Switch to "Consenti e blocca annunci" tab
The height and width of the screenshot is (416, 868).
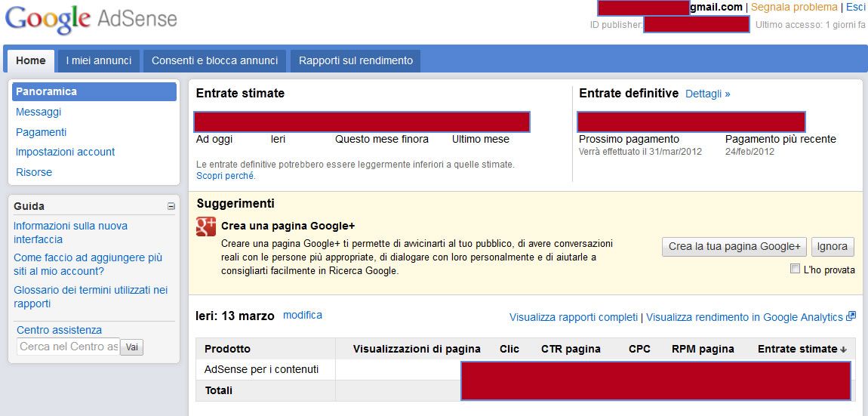point(215,60)
